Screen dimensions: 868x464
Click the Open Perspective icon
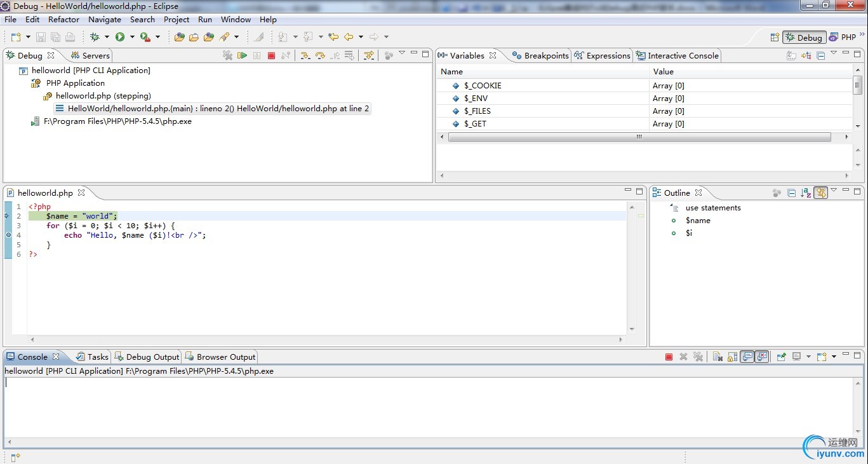[775, 38]
